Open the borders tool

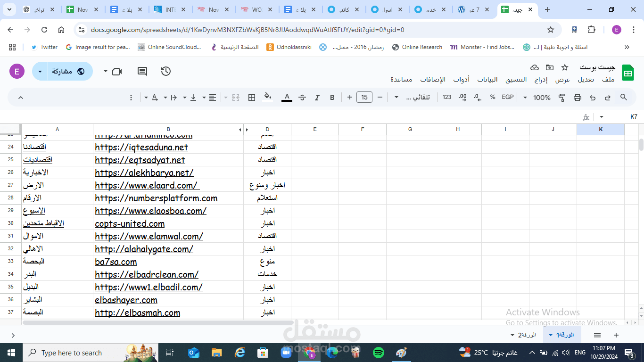(252, 98)
